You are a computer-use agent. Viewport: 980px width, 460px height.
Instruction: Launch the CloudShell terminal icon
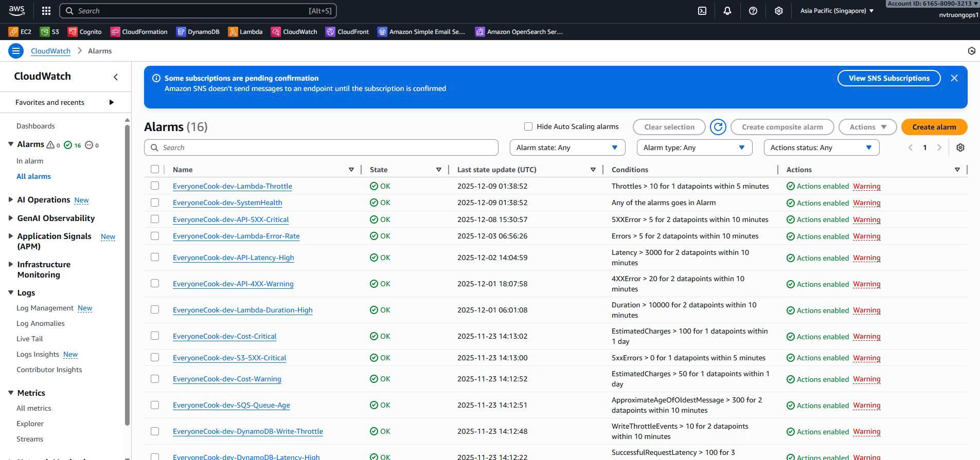pos(702,11)
